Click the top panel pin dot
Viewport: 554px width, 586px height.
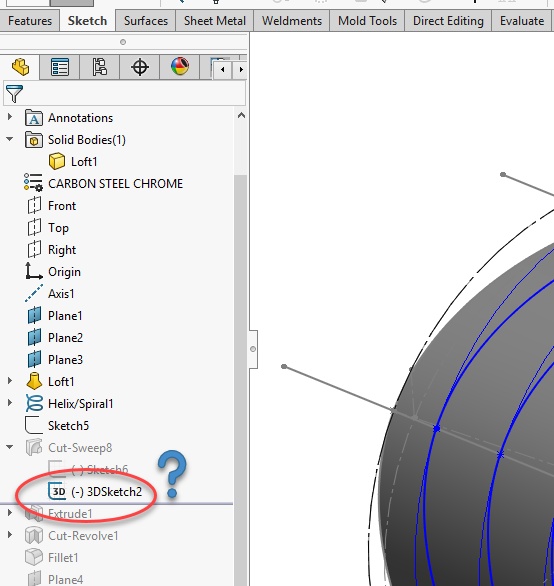coord(123,42)
